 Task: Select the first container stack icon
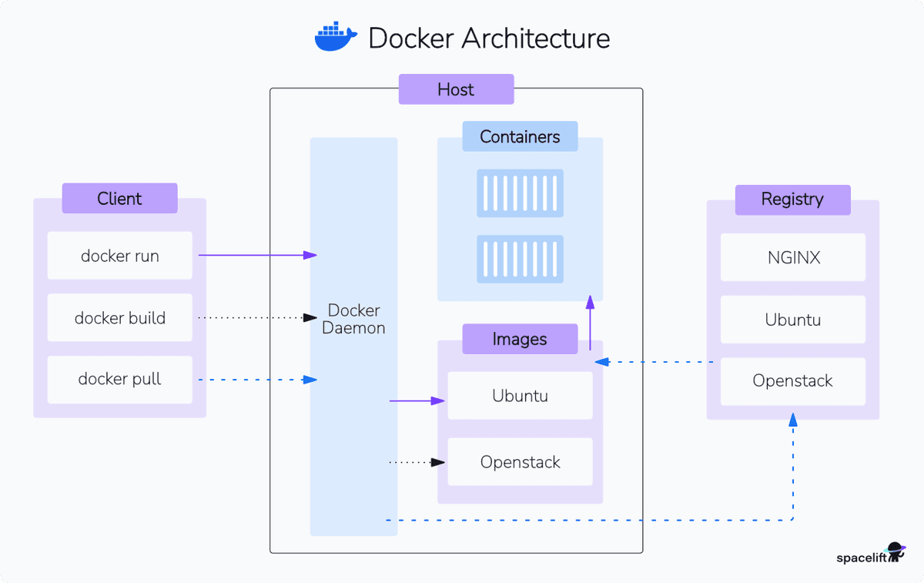pyautogui.click(x=520, y=193)
